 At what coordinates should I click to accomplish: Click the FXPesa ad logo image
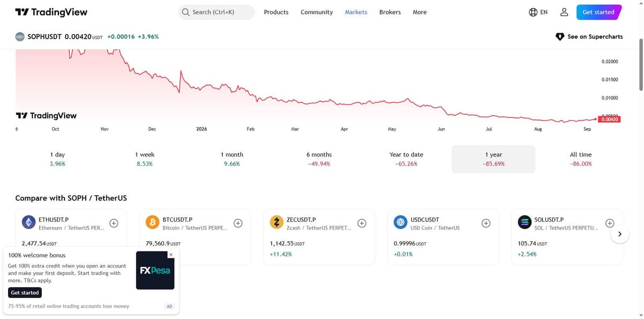click(155, 270)
